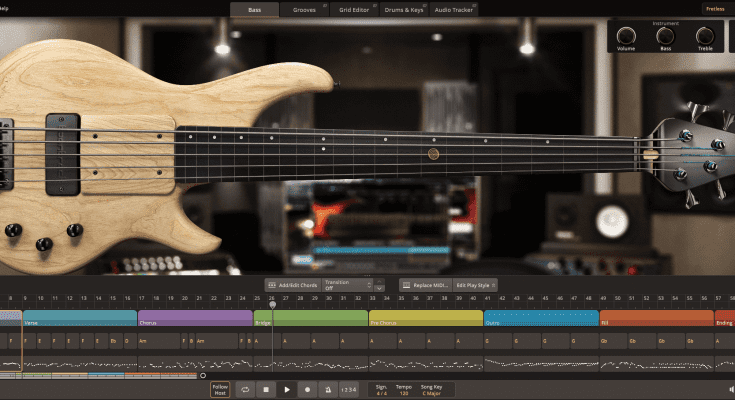735x400 pixels.
Task: Expand the Edit Play Style menu
Action: tap(476, 284)
